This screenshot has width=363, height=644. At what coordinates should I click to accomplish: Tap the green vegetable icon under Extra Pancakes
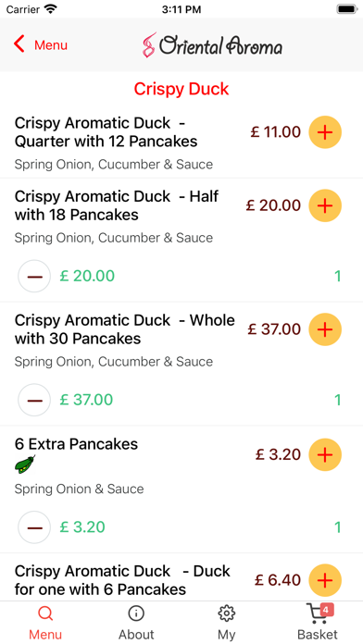(25, 464)
